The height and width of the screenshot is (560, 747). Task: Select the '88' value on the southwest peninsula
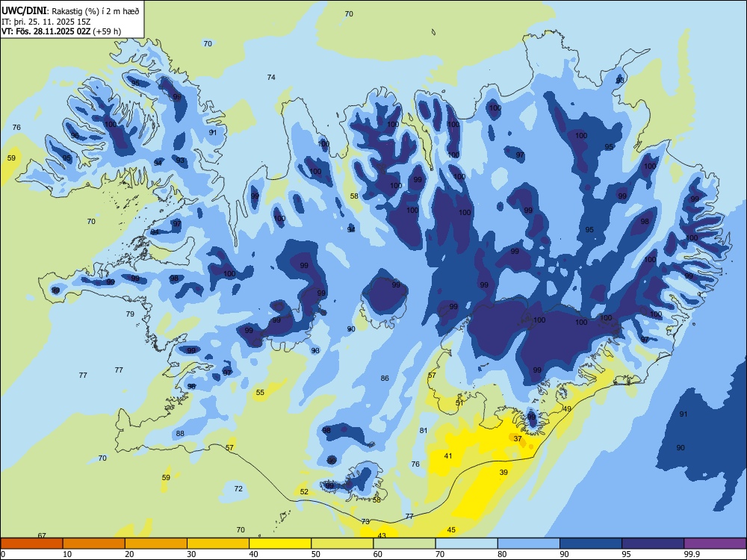coord(179,433)
